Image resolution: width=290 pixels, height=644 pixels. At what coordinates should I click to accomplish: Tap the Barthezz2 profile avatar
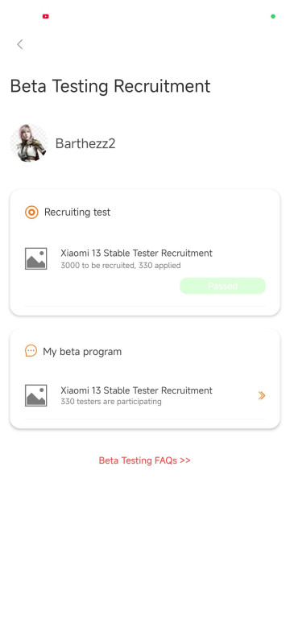[29, 143]
